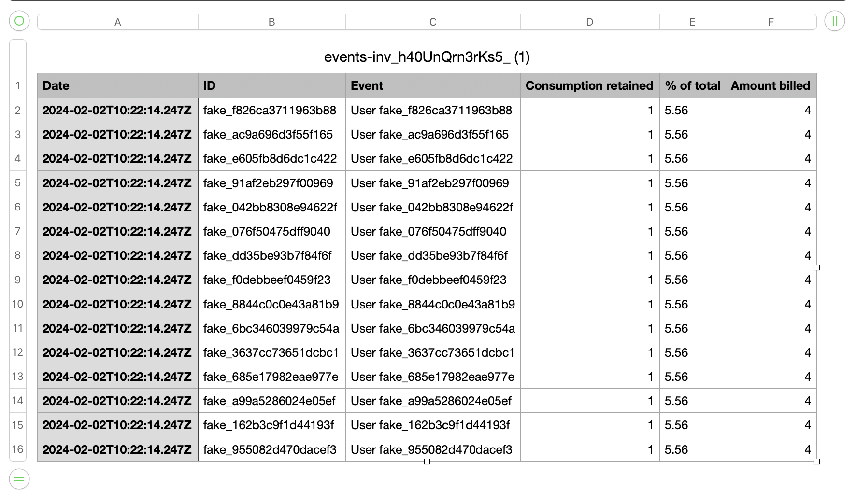856x504 pixels.
Task: Select the 5.56 cell in row 3
Action: 692,134
